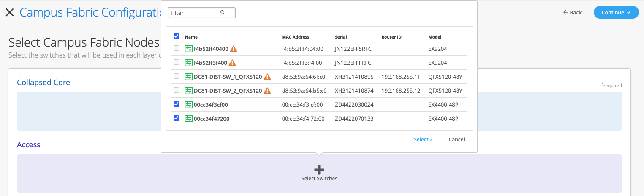Viewport: 644px width, 196px height.
Task: Go Back to the previous step
Action: pyautogui.click(x=572, y=13)
